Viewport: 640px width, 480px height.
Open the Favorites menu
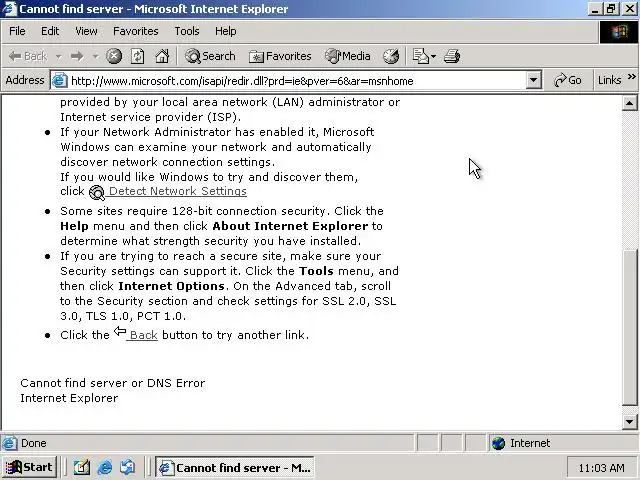click(136, 31)
